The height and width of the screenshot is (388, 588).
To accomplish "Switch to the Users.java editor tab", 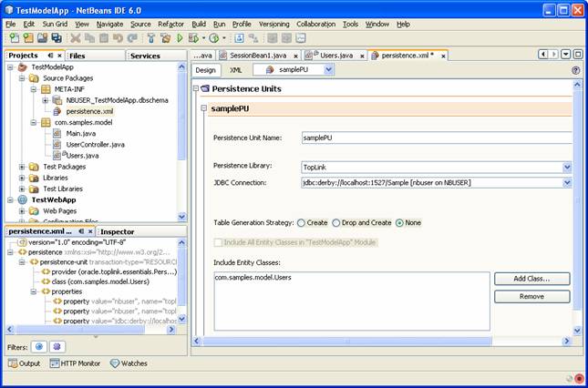I will 336,56.
